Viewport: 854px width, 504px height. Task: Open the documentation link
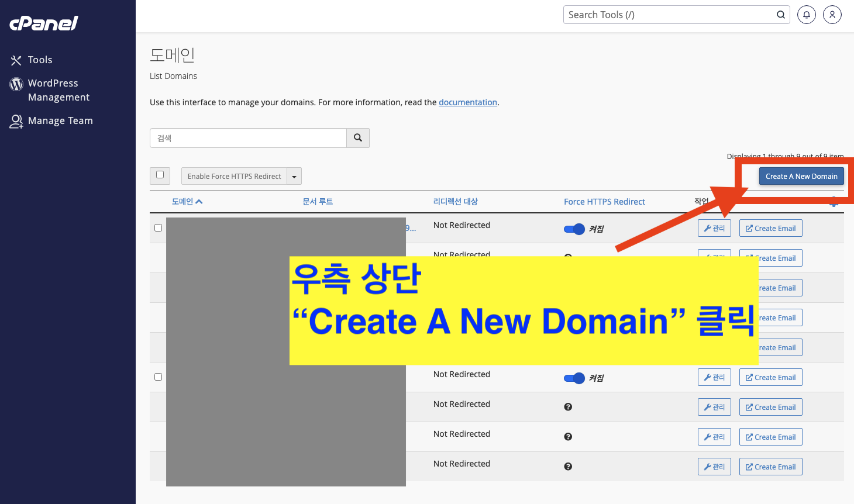468,102
